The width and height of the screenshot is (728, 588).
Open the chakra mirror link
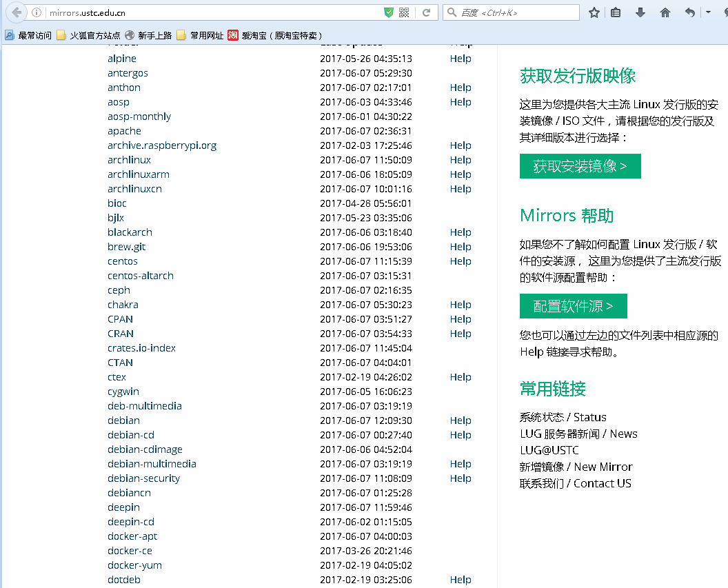tap(123, 305)
